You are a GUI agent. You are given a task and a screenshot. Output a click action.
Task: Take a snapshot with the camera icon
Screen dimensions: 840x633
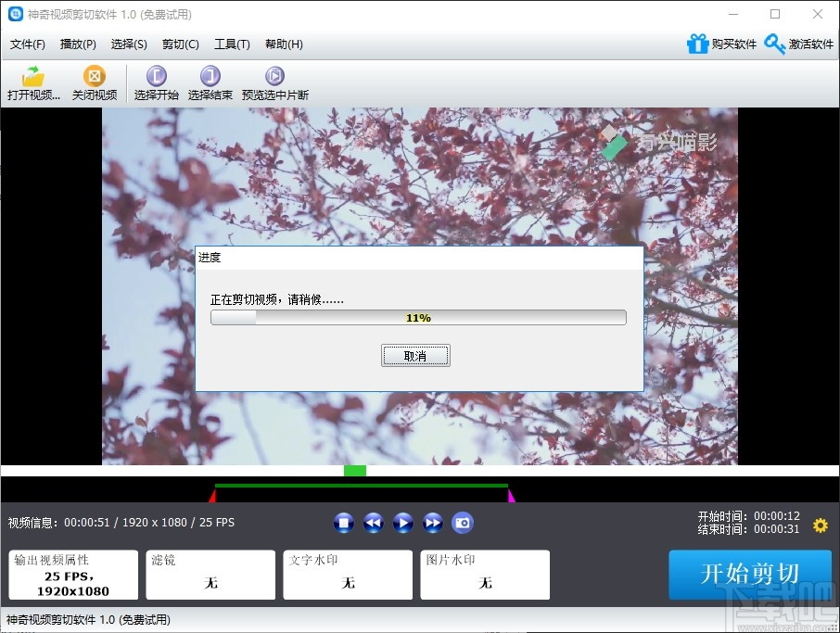coord(462,523)
